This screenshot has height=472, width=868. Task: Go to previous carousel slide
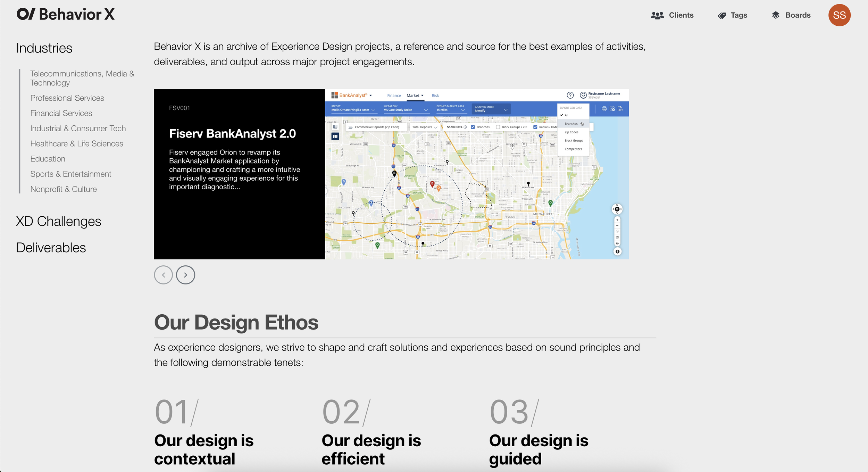click(x=163, y=275)
